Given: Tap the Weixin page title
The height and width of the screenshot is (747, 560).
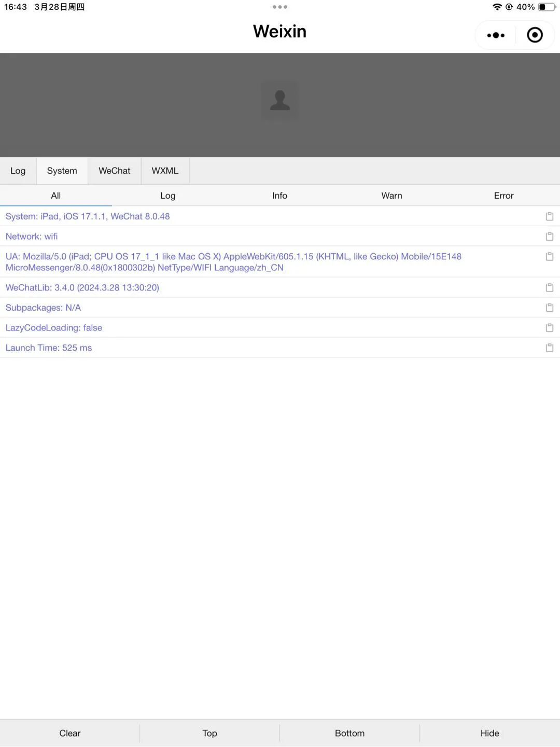Looking at the screenshot, I should point(280,32).
